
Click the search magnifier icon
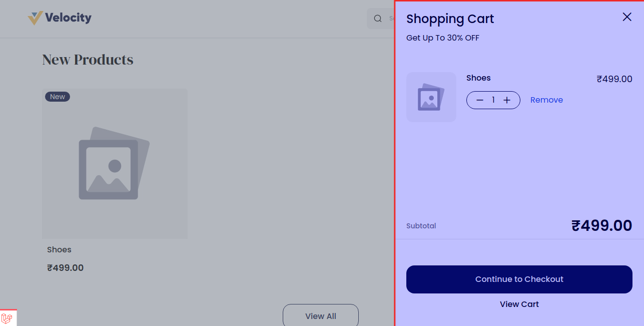[x=378, y=19]
